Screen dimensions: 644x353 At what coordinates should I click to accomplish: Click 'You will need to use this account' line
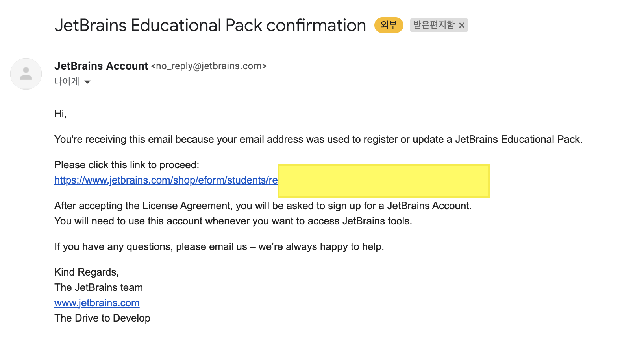(233, 221)
